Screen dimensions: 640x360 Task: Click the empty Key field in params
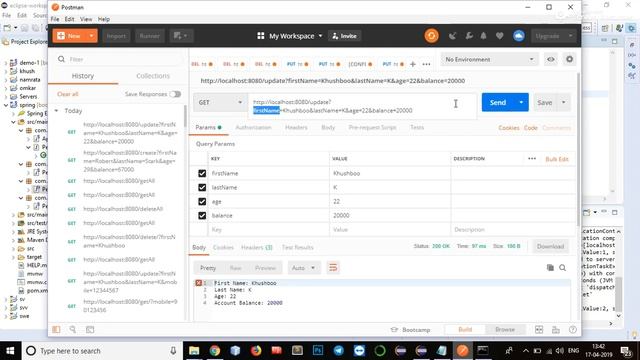click(x=269, y=230)
